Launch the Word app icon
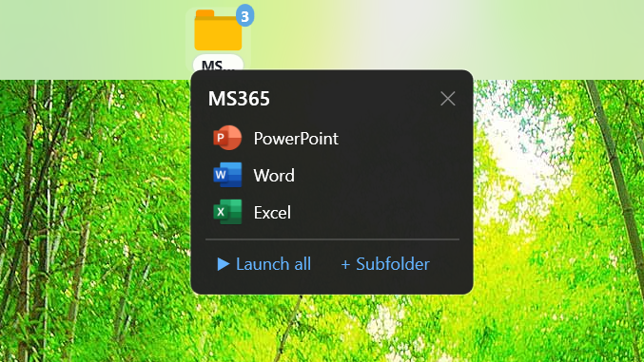This screenshot has width=644, height=362. tap(227, 175)
